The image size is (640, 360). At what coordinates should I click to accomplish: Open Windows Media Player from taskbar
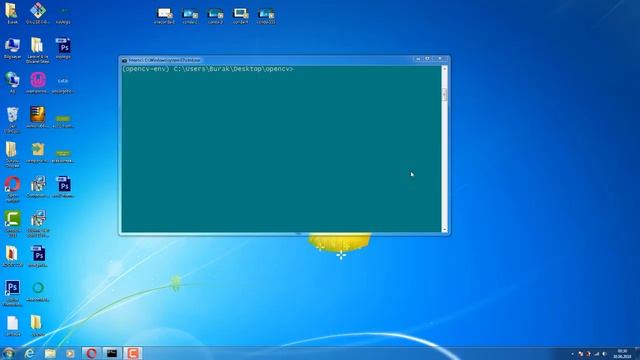(70, 353)
